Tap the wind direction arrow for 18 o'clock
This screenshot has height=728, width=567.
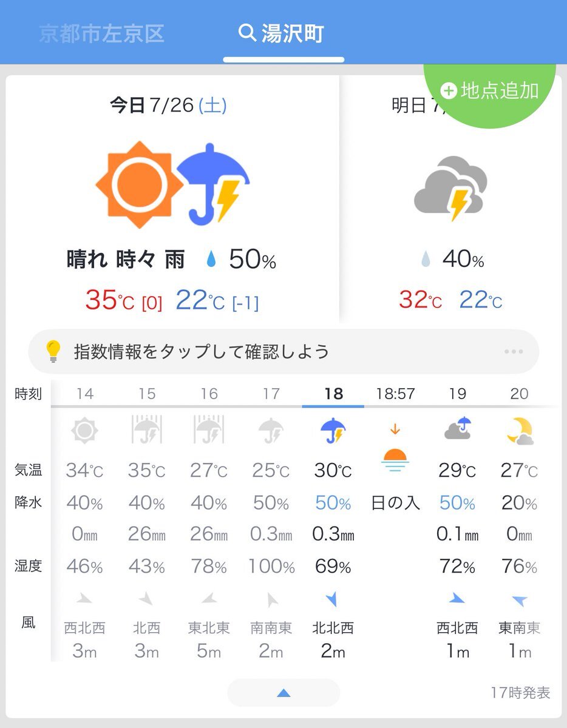tap(331, 600)
